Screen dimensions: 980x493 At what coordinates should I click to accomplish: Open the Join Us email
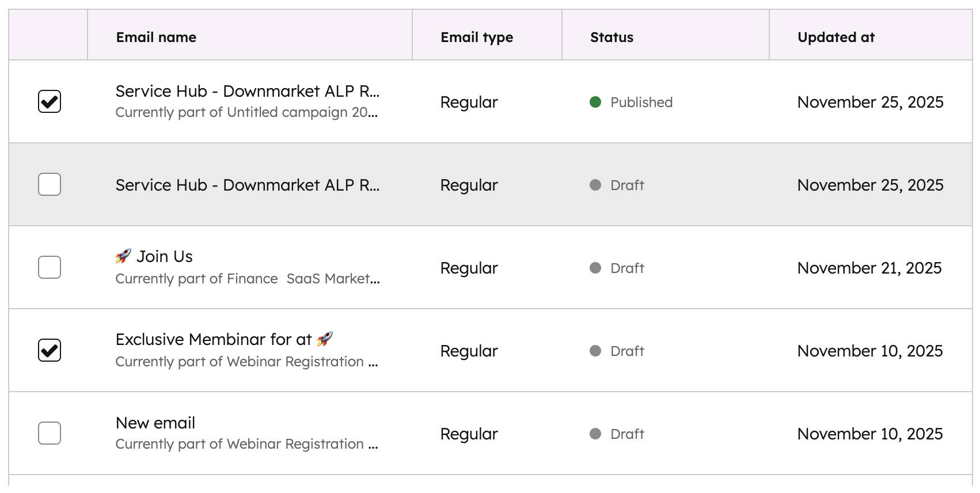164,256
